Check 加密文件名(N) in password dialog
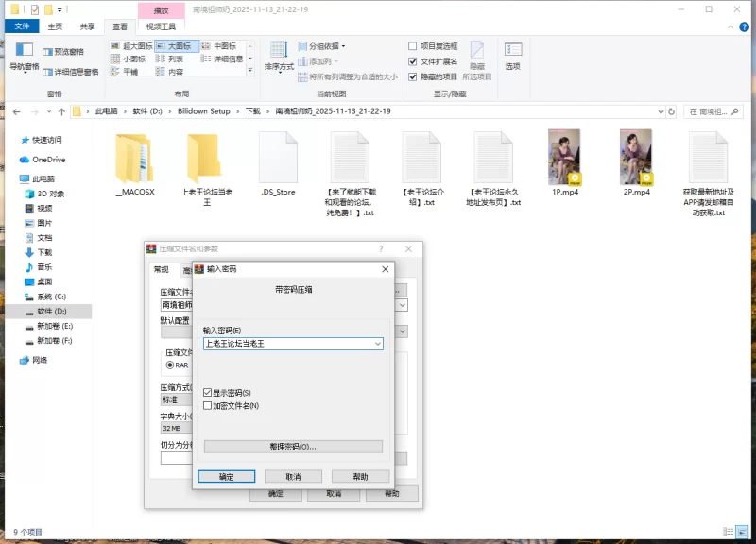 (207, 406)
